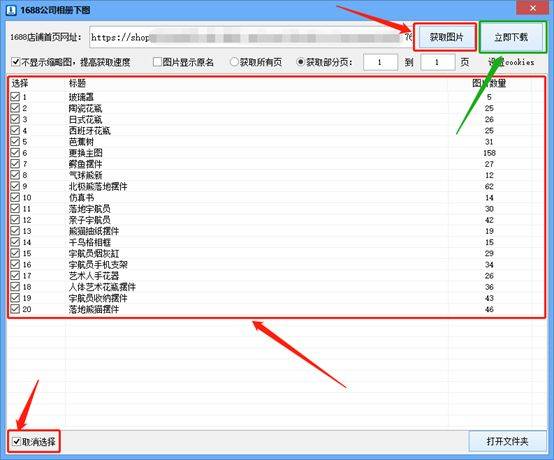Uncheck row 16 宇航员手机支架 checkbox
This screenshot has height=460, width=554.
coord(15,264)
